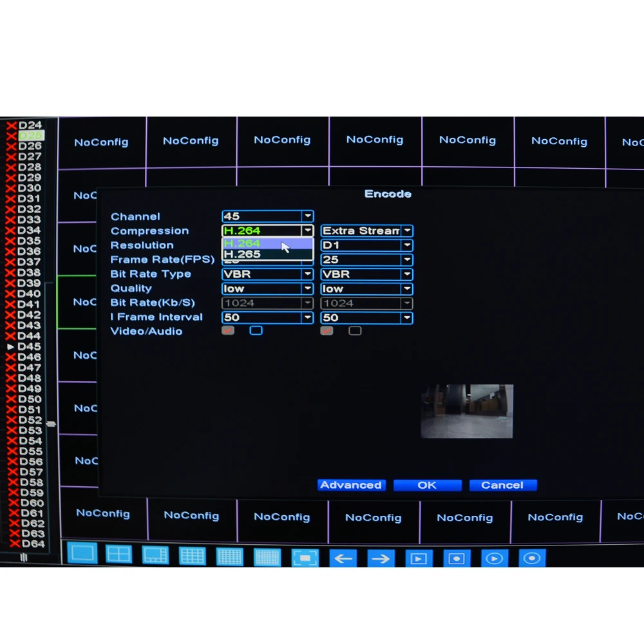The width and height of the screenshot is (644, 644).
Task: Switch to four-split view layout
Action: 118,555
